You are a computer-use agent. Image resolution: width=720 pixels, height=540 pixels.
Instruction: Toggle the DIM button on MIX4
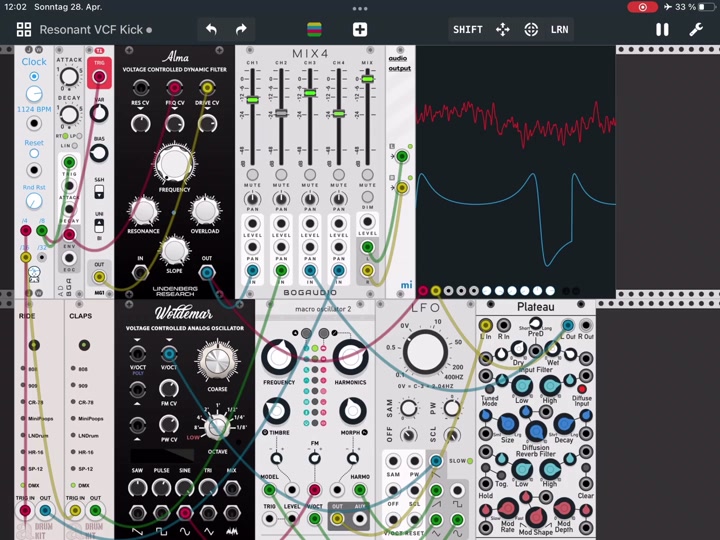(367, 197)
